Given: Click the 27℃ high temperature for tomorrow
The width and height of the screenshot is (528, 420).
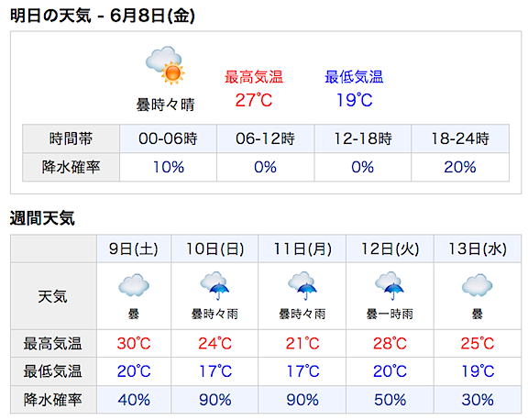Looking at the screenshot, I should pyautogui.click(x=254, y=100).
